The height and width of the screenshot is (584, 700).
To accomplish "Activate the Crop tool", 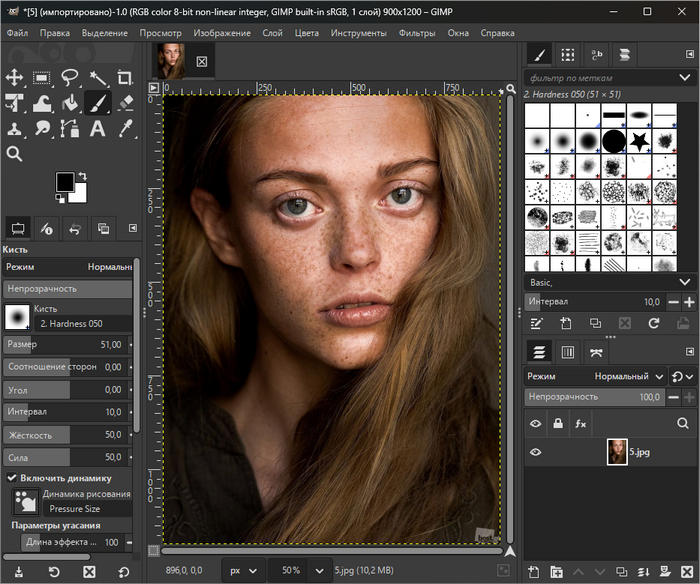I will (x=125, y=77).
